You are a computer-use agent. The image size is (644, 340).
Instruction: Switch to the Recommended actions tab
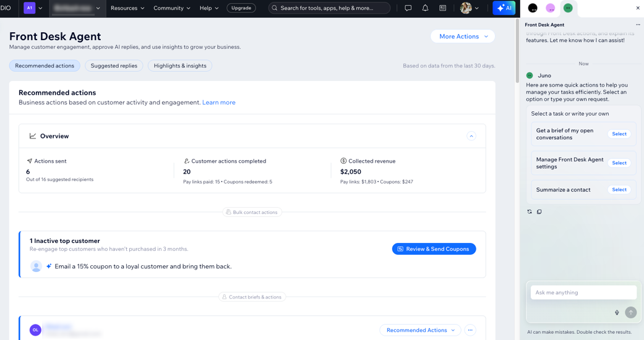pyautogui.click(x=45, y=66)
